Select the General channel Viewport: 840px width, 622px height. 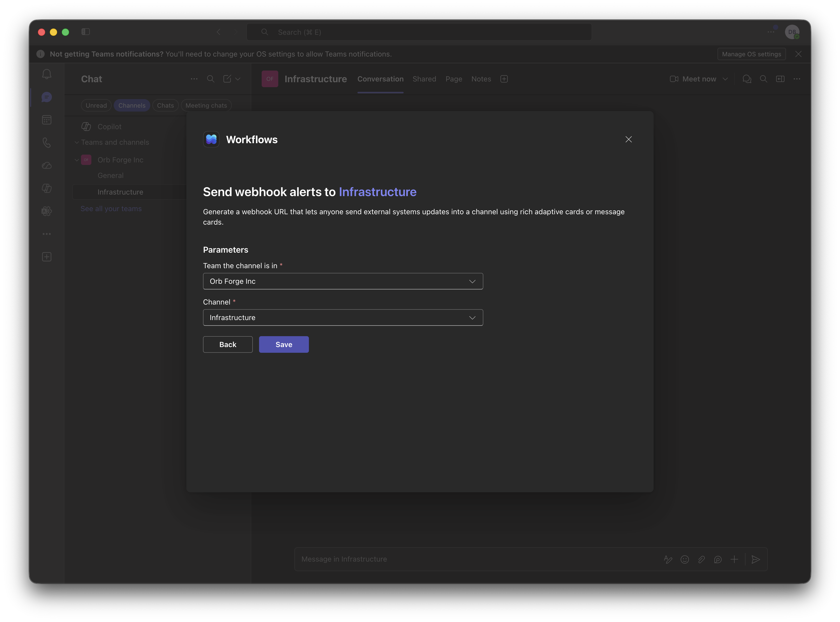[110, 175]
